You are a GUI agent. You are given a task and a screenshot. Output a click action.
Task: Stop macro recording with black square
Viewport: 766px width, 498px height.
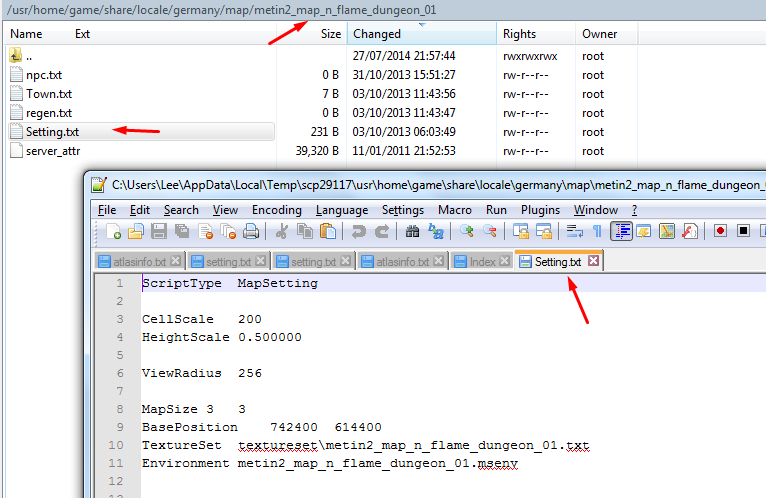click(x=744, y=231)
